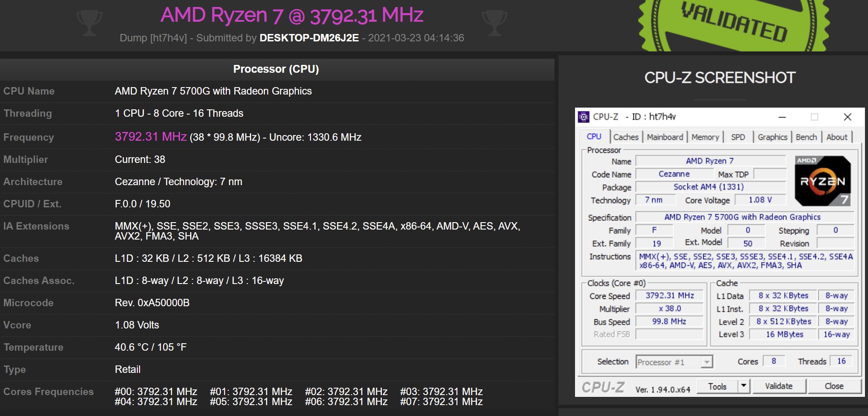Click the Level 3 cache field 16 MBytes
Image resolution: width=868 pixels, height=416 pixels.
pos(783,335)
